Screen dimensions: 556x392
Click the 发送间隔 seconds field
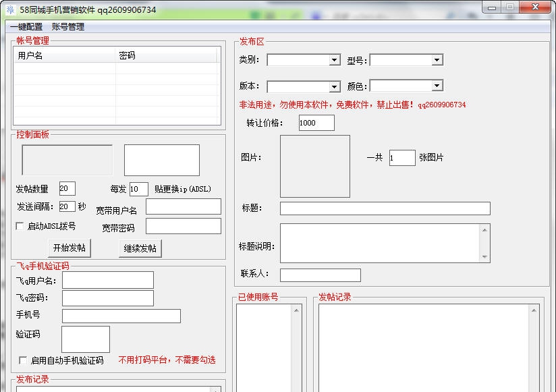(x=67, y=206)
